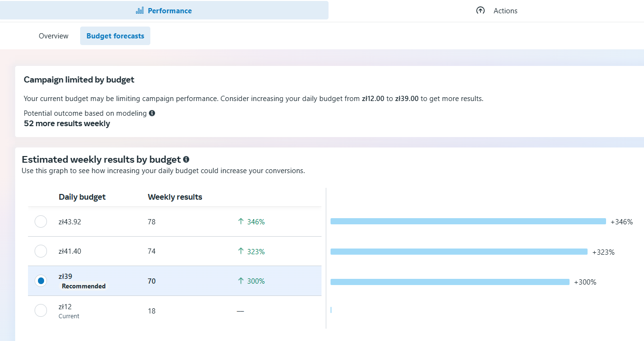The height and width of the screenshot is (341, 644).
Task: Click info icon after Potential outcome based on modeling
Action: (x=152, y=113)
